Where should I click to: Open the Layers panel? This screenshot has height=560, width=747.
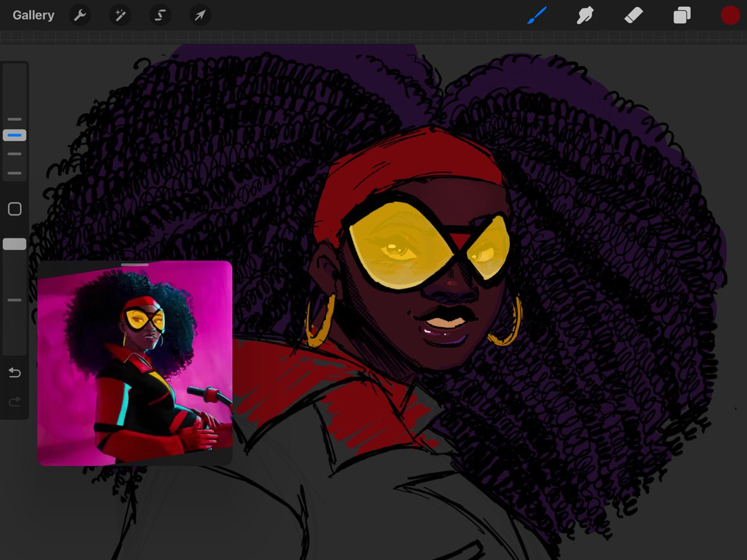[x=682, y=16]
